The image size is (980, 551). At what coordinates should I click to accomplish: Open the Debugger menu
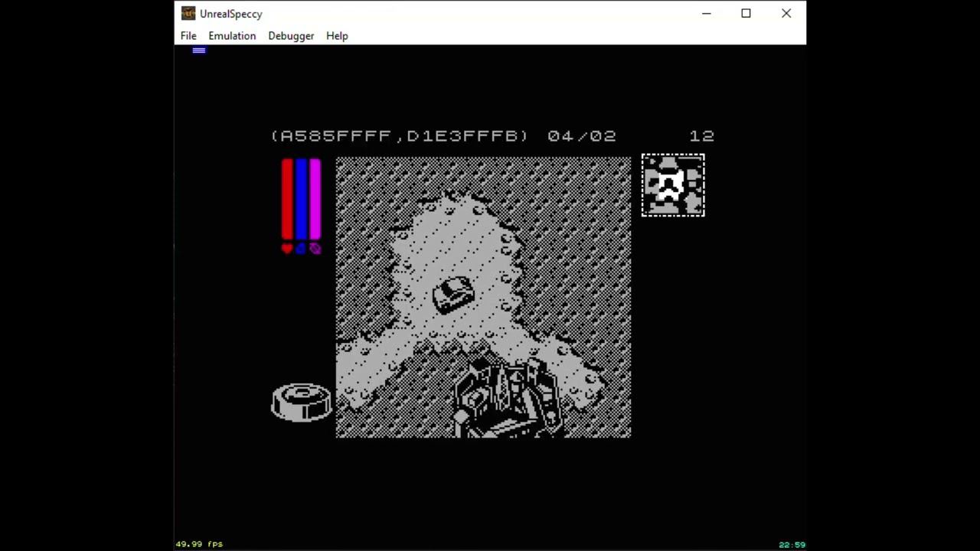tap(291, 36)
